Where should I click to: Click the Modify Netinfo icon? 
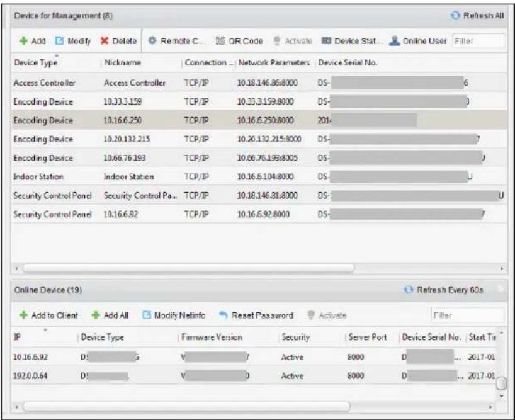click(147, 315)
